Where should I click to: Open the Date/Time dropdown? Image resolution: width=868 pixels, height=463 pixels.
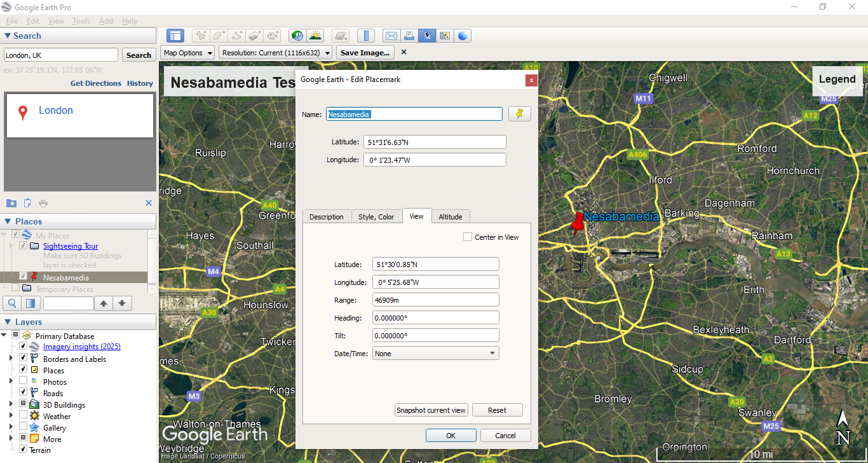(x=435, y=354)
